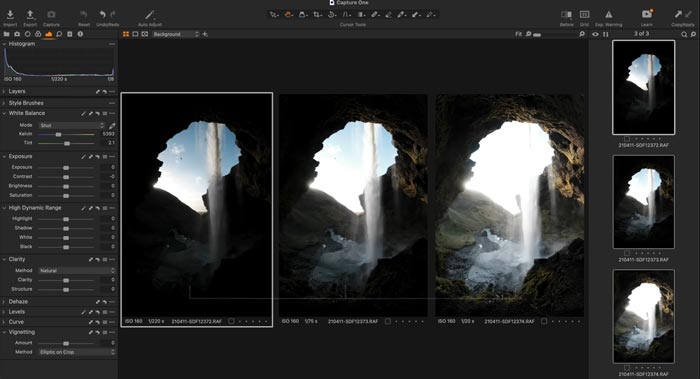
Task: Expand the Layers panel
Action: coord(4,92)
